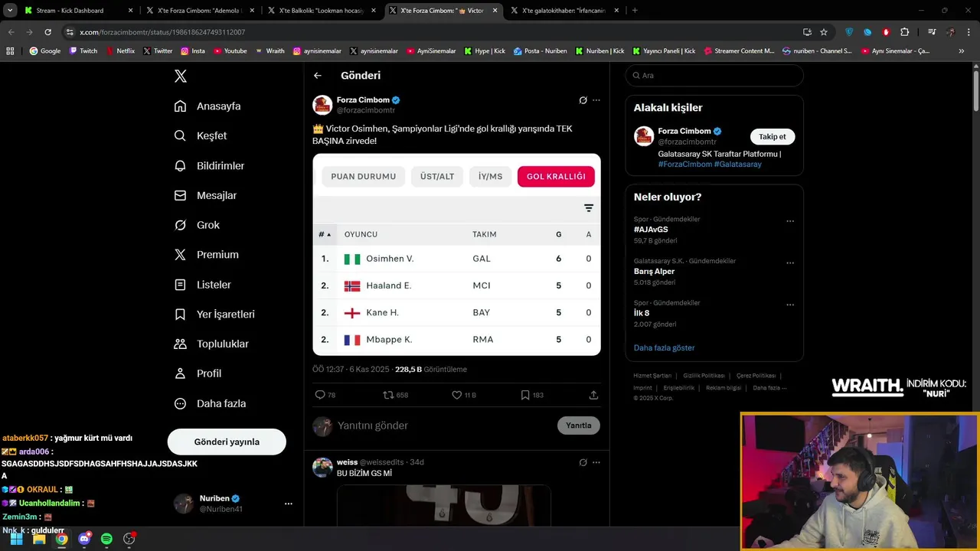Open the gol krallığı standings image
The image size is (980, 551).
coord(456,254)
